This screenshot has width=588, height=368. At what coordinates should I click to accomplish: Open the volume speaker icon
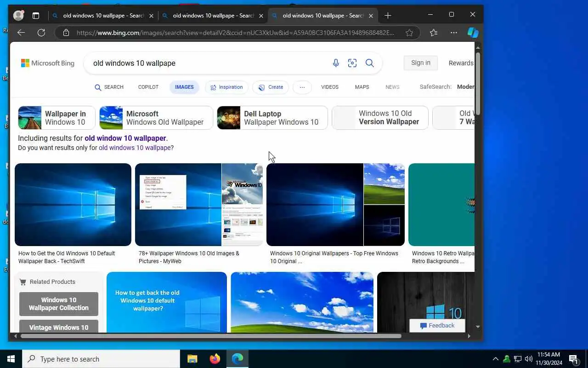pos(529,359)
